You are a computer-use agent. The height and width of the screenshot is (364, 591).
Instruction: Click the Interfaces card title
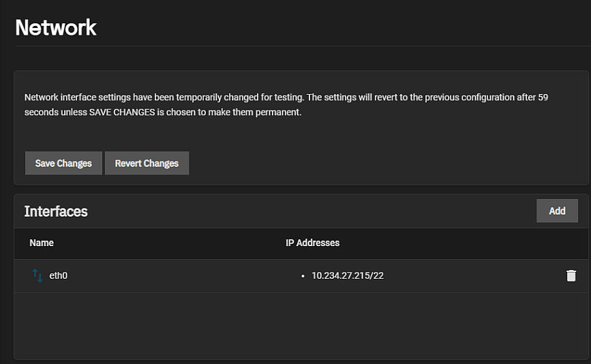click(x=56, y=211)
